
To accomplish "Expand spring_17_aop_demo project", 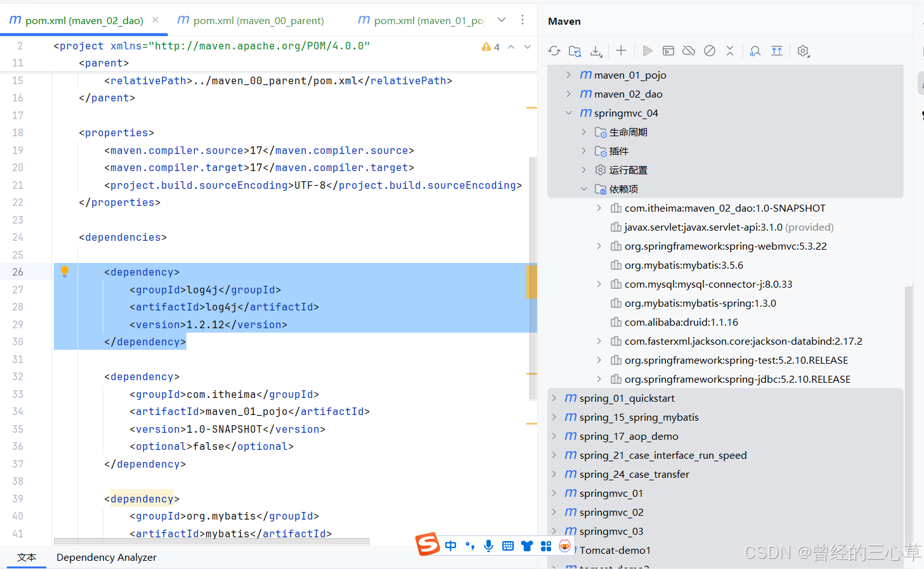I will (x=554, y=436).
